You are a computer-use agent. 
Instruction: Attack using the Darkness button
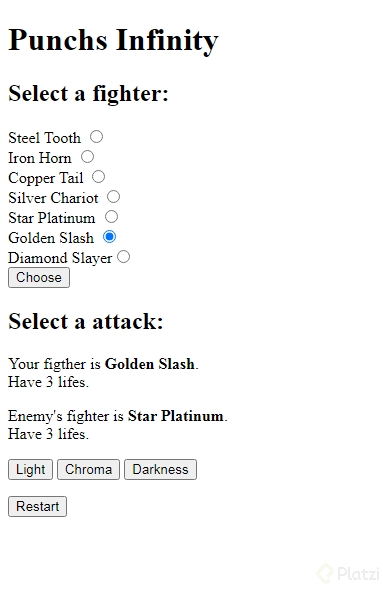160,470
